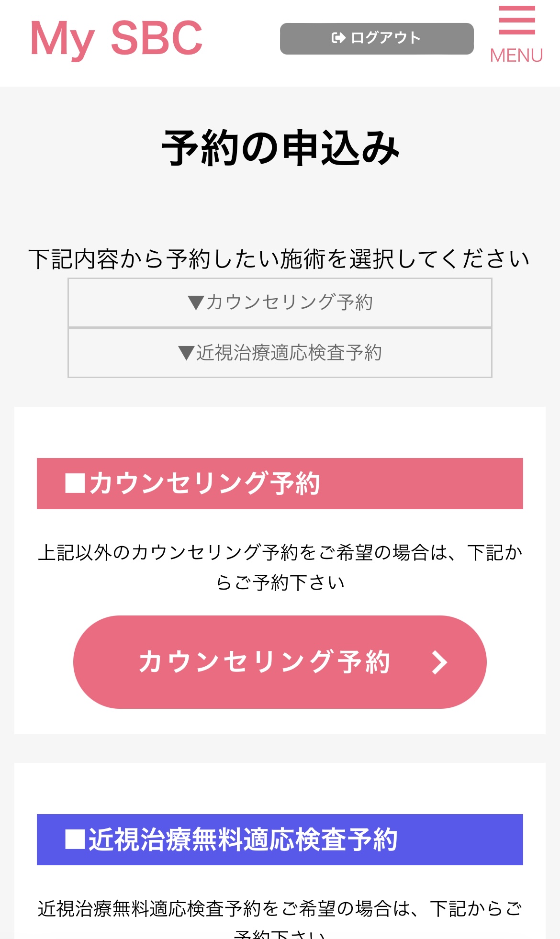Click the 近視治療無料適応検査予約をご希望 description text
The height and width of the screenshot is (939, 560).
click(x=280, y=908)
